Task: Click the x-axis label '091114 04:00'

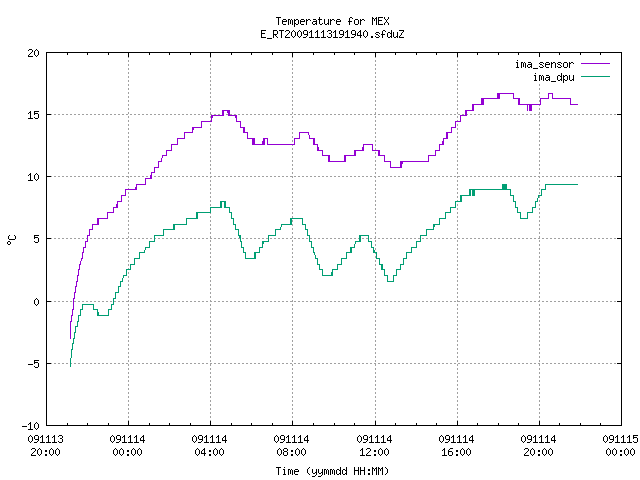Action: coord(209,446)
